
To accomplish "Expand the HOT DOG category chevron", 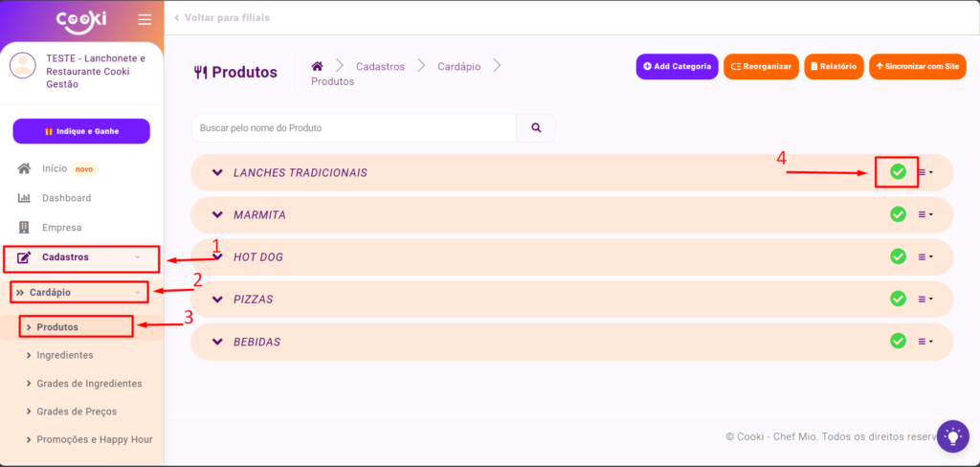I will pyautogui.click(x=217, y=256).
